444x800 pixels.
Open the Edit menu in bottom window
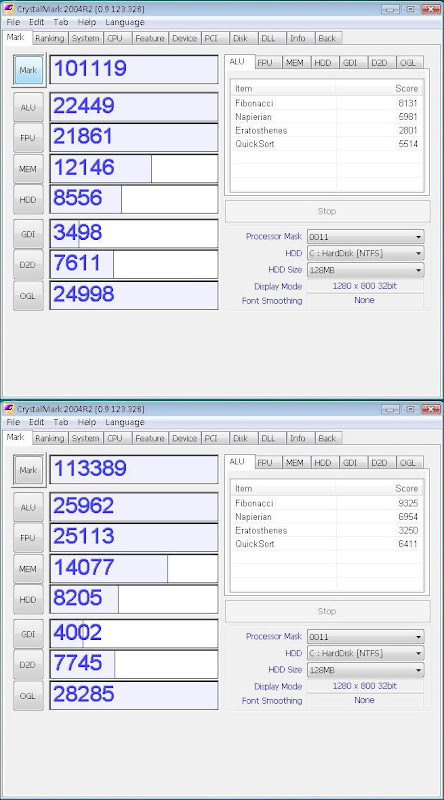(x=36, y=422)
